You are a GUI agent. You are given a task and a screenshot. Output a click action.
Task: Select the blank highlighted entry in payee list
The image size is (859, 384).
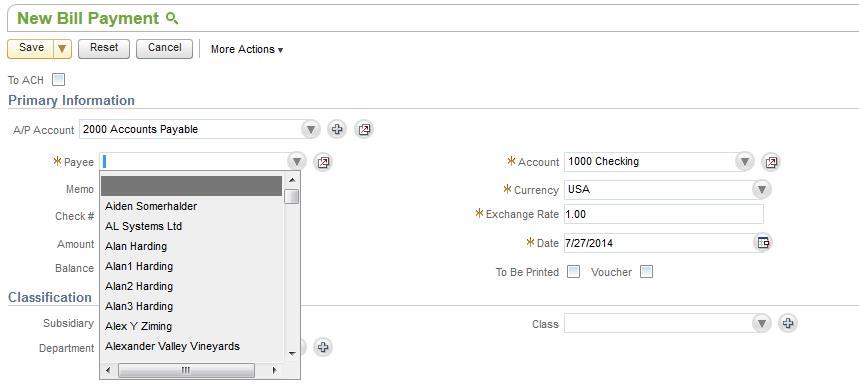coord(192,186)
